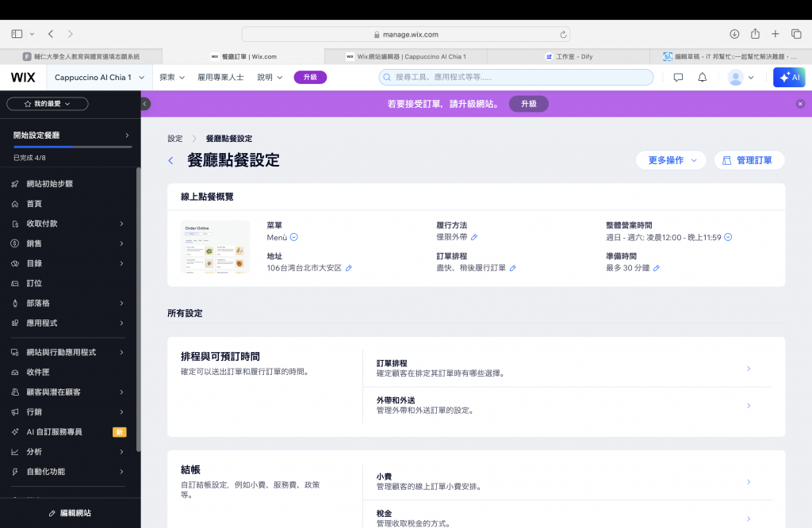Click Safari's forward arrow
This screenshot has height=528, width=812.
point(70,34)
